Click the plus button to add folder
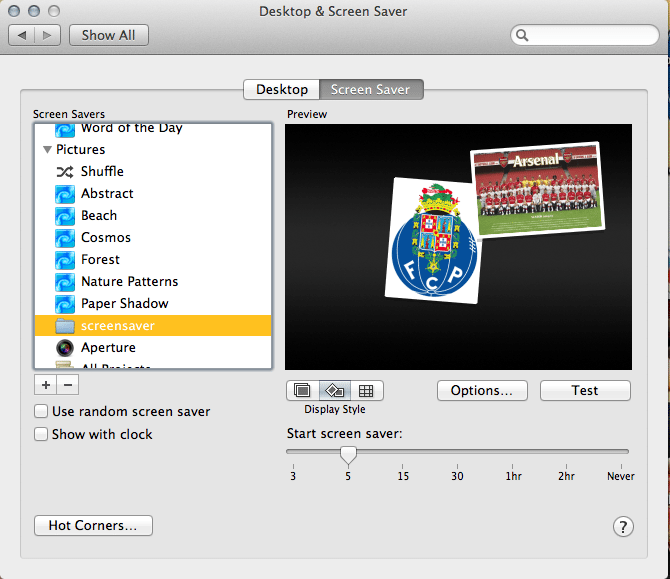The image size is (670, 579). point(45,385)
